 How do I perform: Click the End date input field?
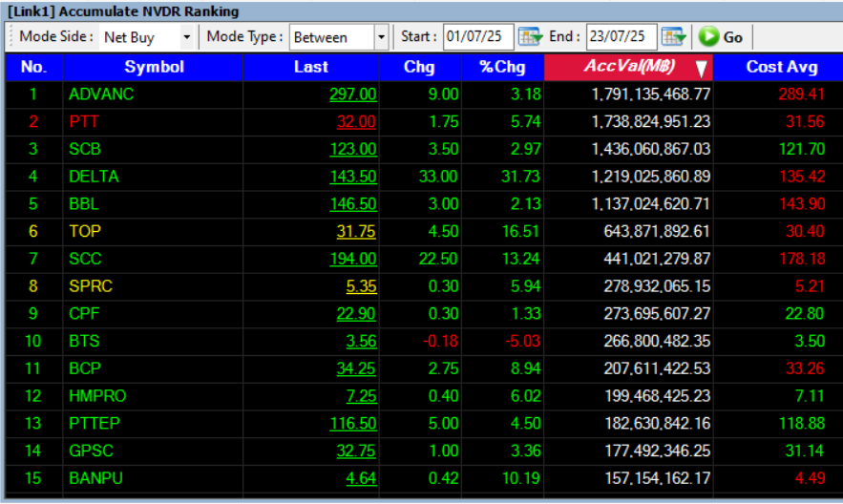click(x=622, y=36)
